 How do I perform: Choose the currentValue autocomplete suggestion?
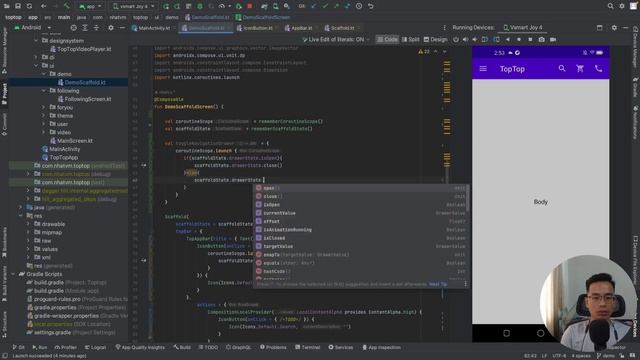pos(361,213)
